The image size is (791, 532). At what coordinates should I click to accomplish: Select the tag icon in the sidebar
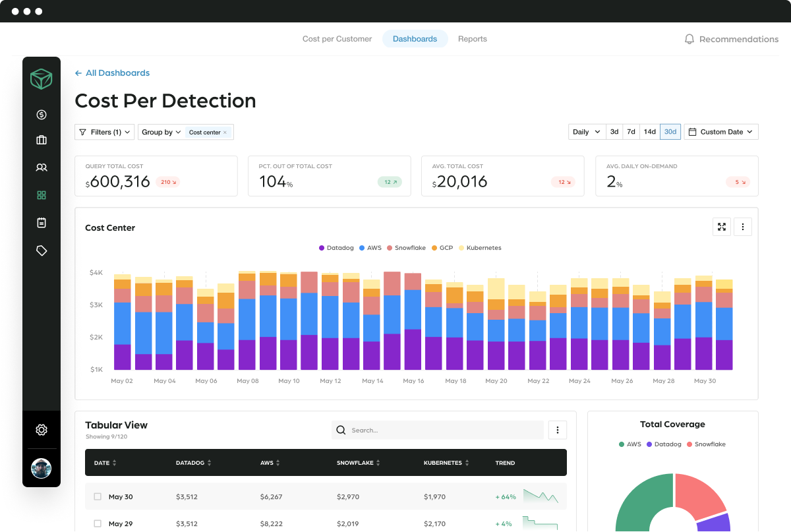point(41,251)
